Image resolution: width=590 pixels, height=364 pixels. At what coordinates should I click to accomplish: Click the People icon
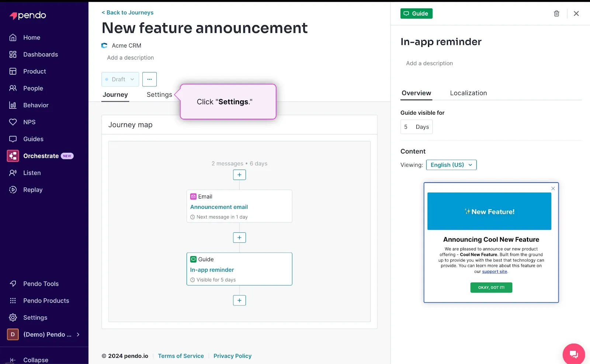coord(13,89)
